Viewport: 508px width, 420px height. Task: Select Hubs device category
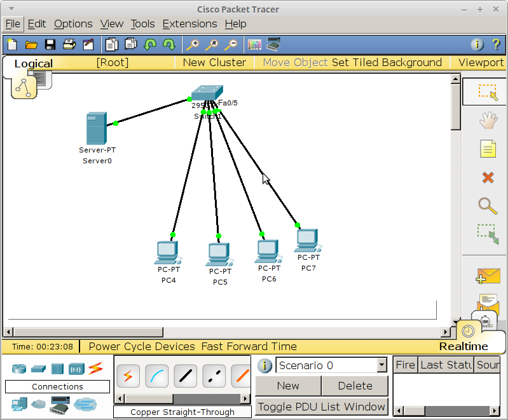57,369
